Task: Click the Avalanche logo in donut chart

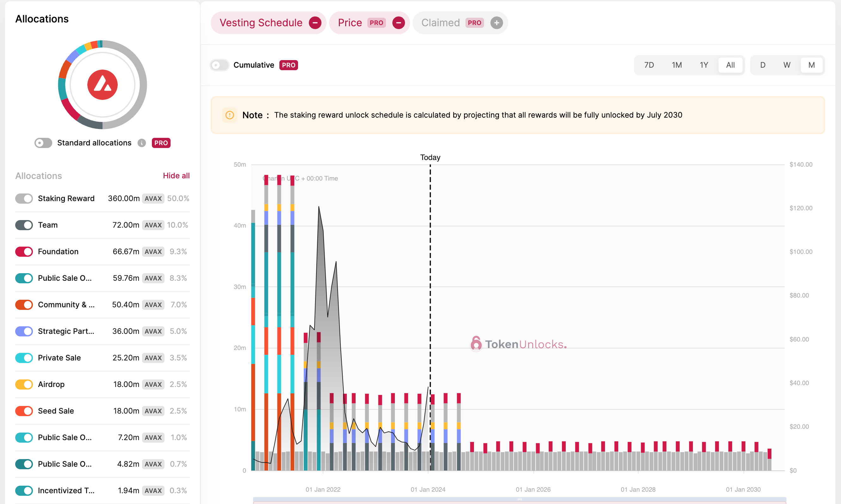Action: (102, 85)
